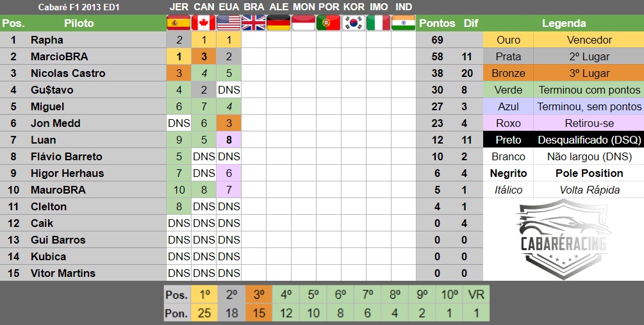Select the Roxo purple legend cell
This screenshot has width=644, height=325.
(x=508, y=123)
